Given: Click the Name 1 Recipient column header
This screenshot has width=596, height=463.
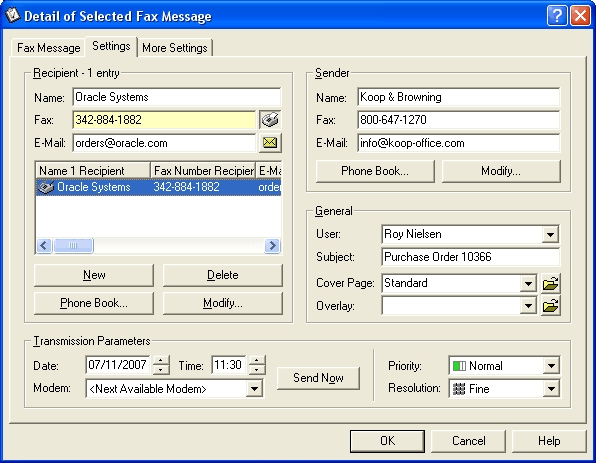Looking at the screenshot, I should click(93, 171).
